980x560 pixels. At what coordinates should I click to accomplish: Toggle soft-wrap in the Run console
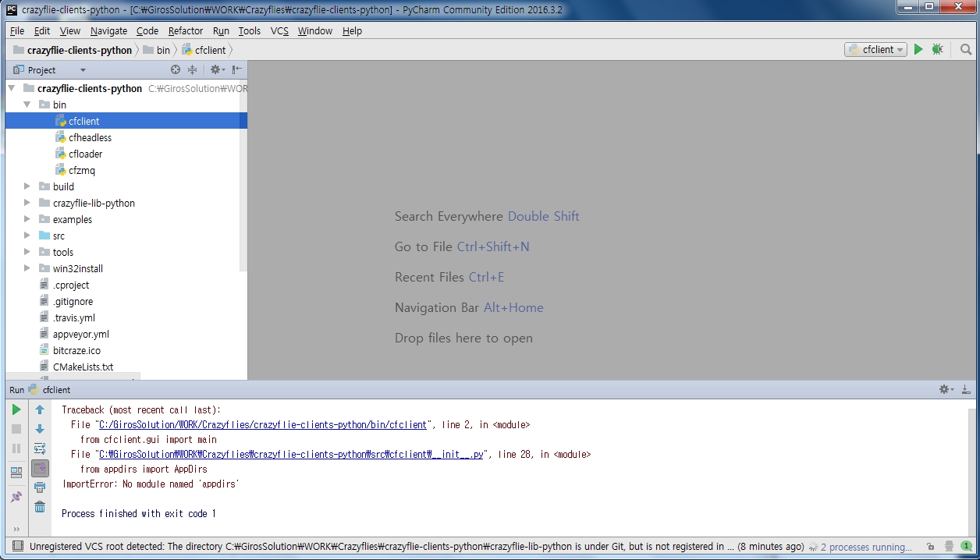click(40, 448)
